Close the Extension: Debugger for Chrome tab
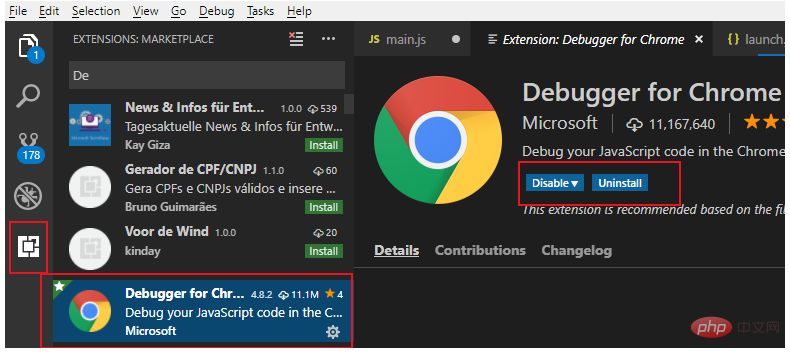The height and width of the screenshot is (360, 790). (699, 39)
